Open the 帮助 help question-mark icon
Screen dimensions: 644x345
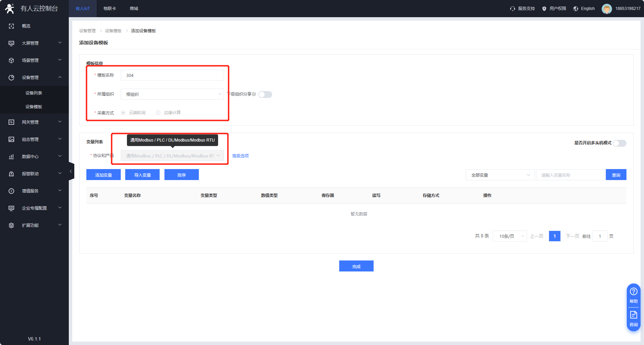pyautogui.click(x=633, y=292)
